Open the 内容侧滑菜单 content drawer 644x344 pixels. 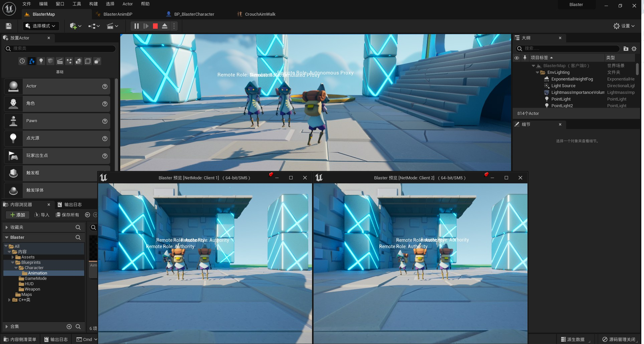click(20, 339)
